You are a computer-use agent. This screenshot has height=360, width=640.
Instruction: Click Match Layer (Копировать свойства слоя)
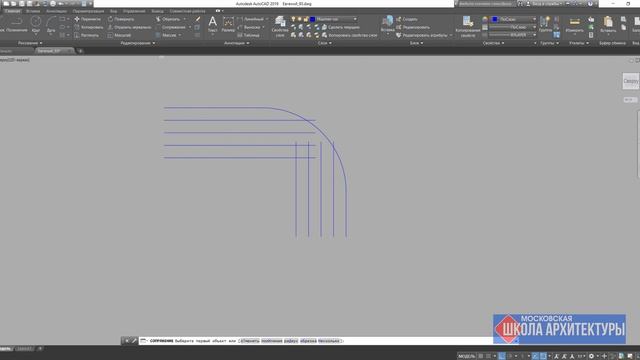coord(349,36)
